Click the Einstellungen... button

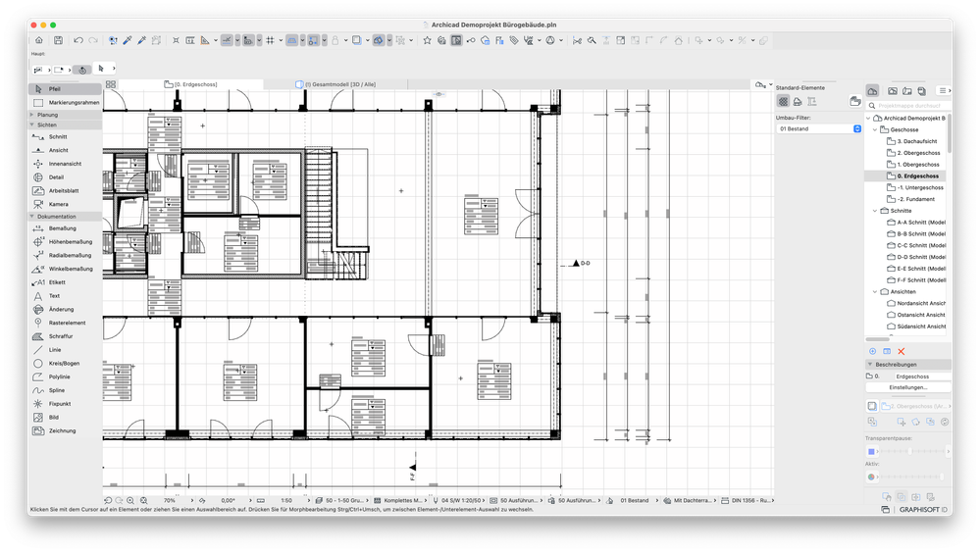point(908,388)
